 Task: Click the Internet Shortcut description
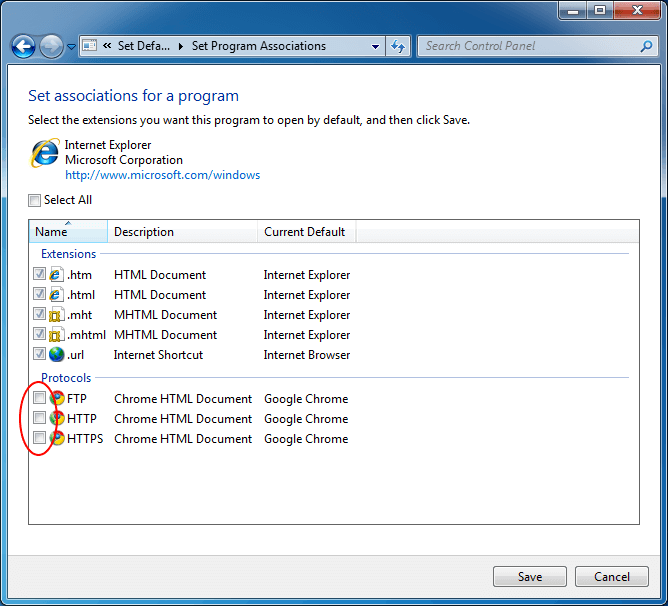(x=158, y=355)
